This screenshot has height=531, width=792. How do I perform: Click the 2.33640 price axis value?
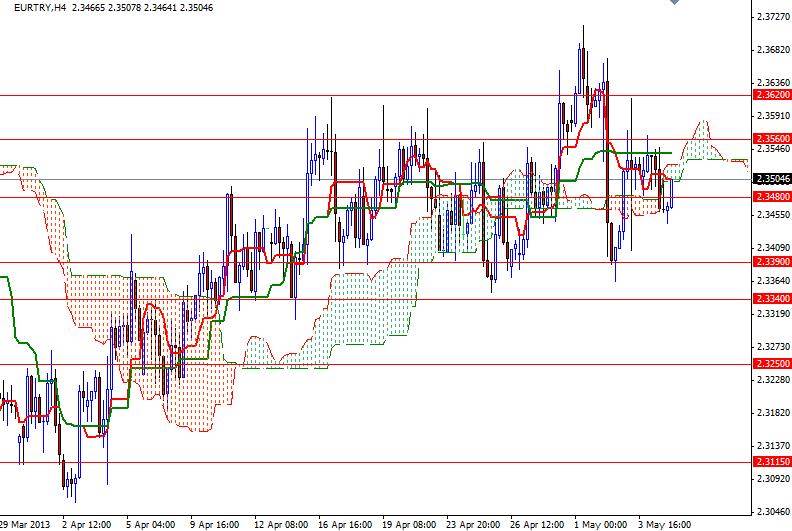pos(773,280)
